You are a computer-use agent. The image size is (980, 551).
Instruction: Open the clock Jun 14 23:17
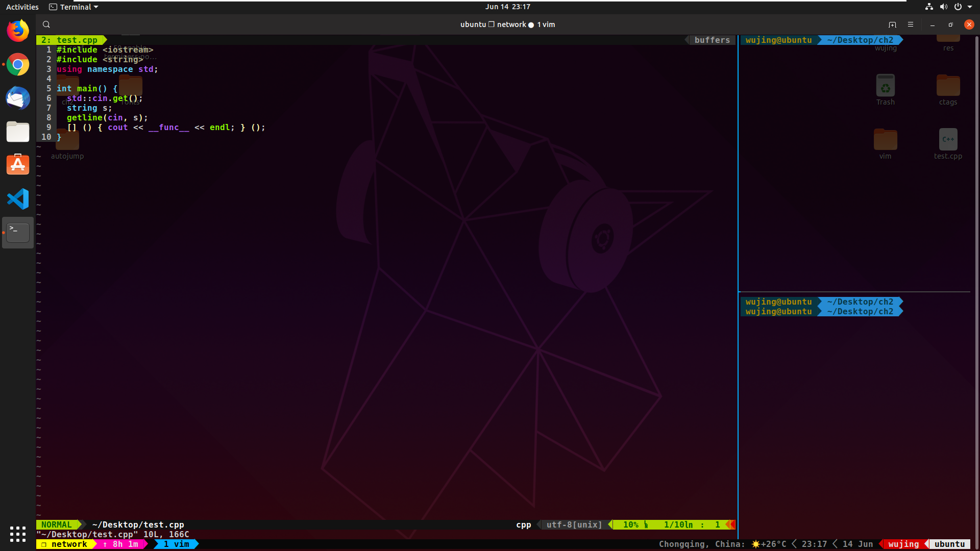[507, 7]
